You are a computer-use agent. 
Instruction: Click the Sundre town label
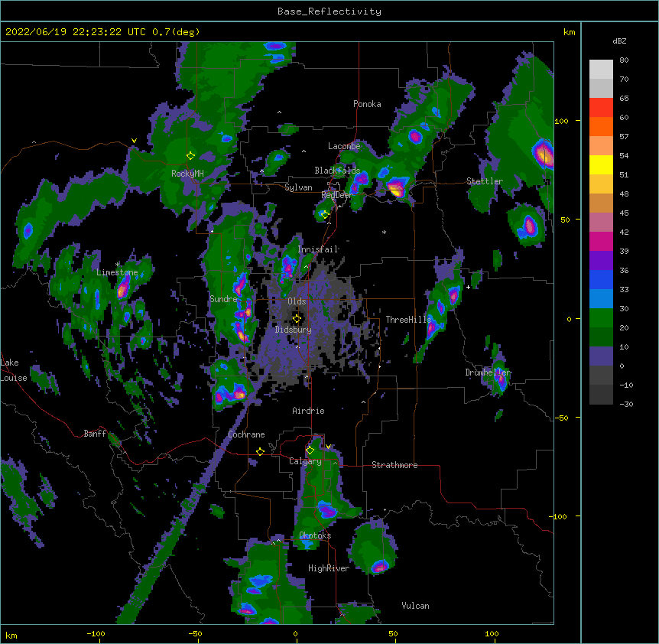tap(223, 299)
